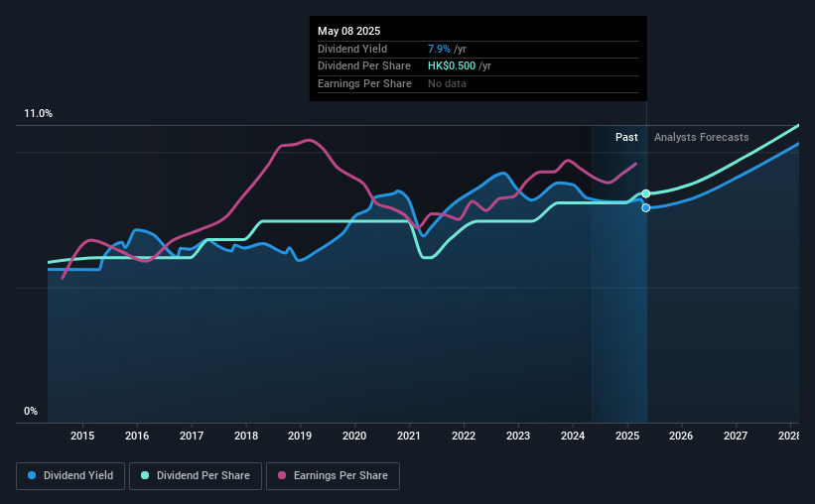Click the 'Past' label on the chart
Screen dimensions: 815x504
626,137
